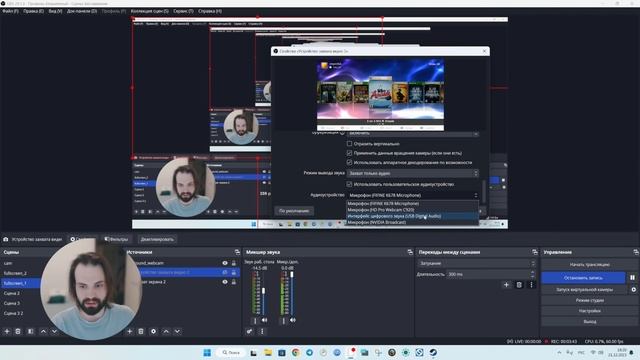Viewport: 640px width, 360px height.
Task: Hide the round_webcam source
Action: pyautogui.click(x=225, y=263)
